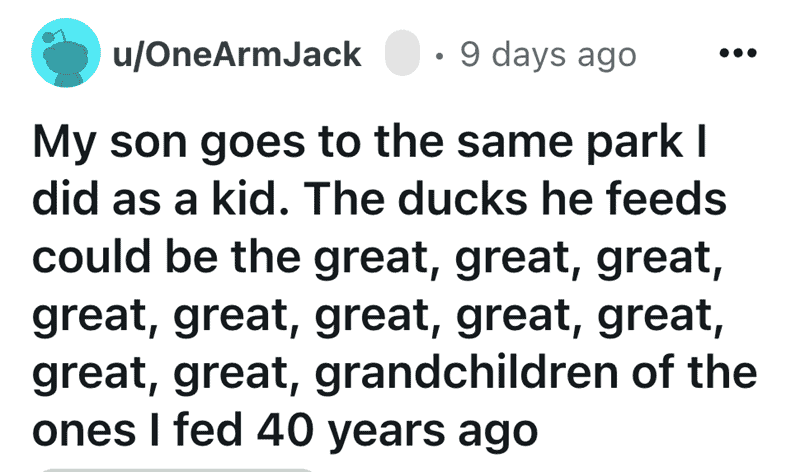The width and height of the screenshot is (800, 472).
Task: Open the u/OneArmJack profile link
Action: point(236,54)
